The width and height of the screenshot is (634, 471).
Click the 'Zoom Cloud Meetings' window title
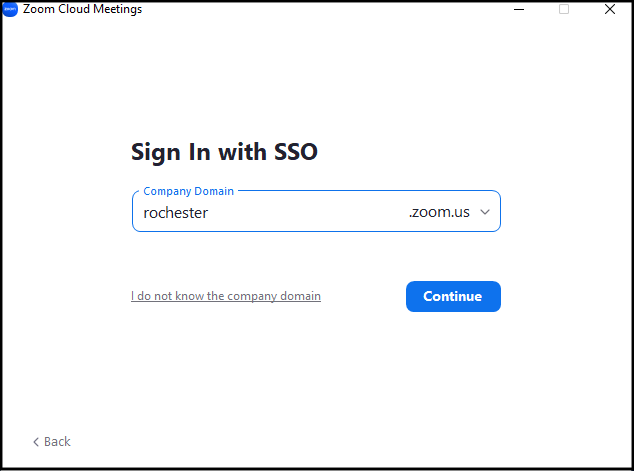(x=82, y=9)
